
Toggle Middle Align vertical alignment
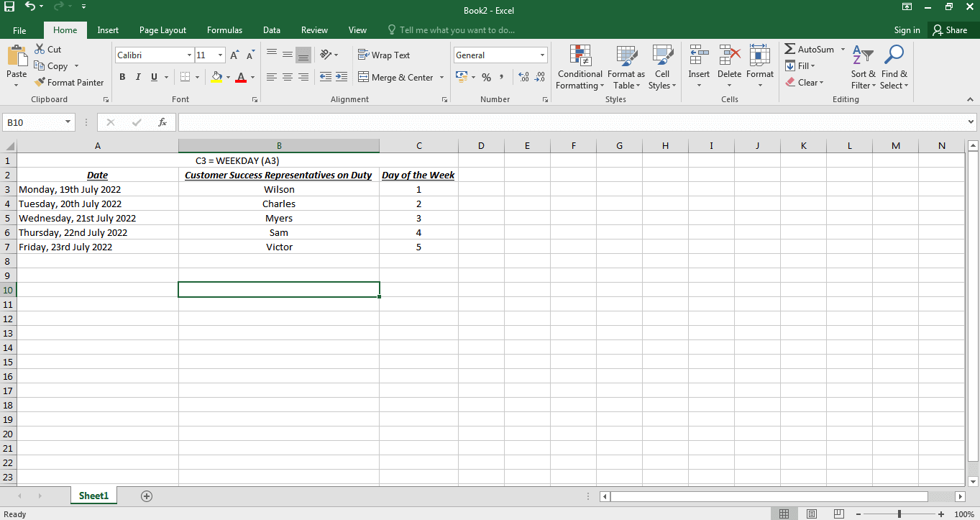(287, 55)
